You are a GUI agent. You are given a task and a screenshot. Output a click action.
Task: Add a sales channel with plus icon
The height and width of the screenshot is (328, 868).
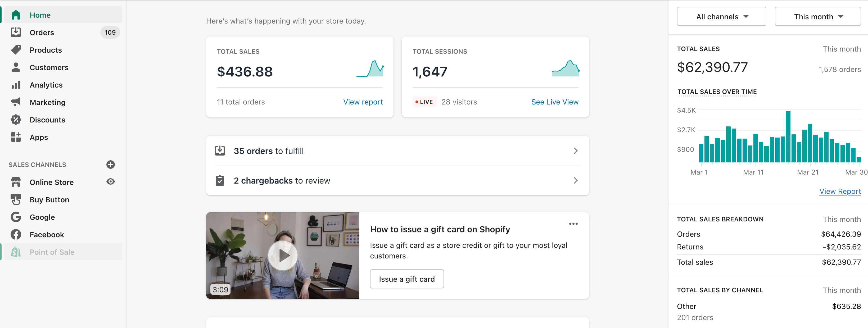click(111, 165)
